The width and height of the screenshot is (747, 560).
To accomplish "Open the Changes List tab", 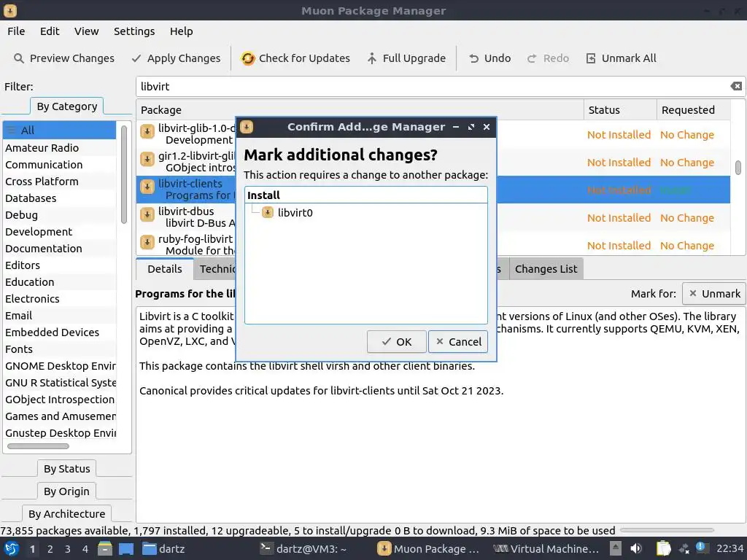I will (546, 269).
